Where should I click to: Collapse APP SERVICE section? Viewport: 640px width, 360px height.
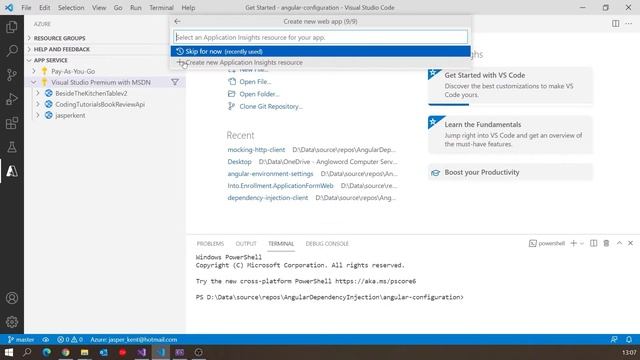click(x=51, y=60)
